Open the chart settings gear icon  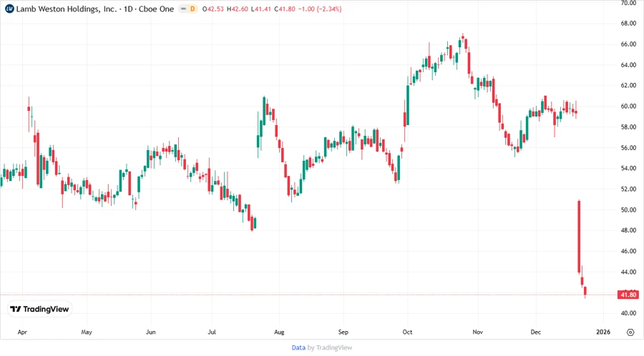click(x=630, y=332)
